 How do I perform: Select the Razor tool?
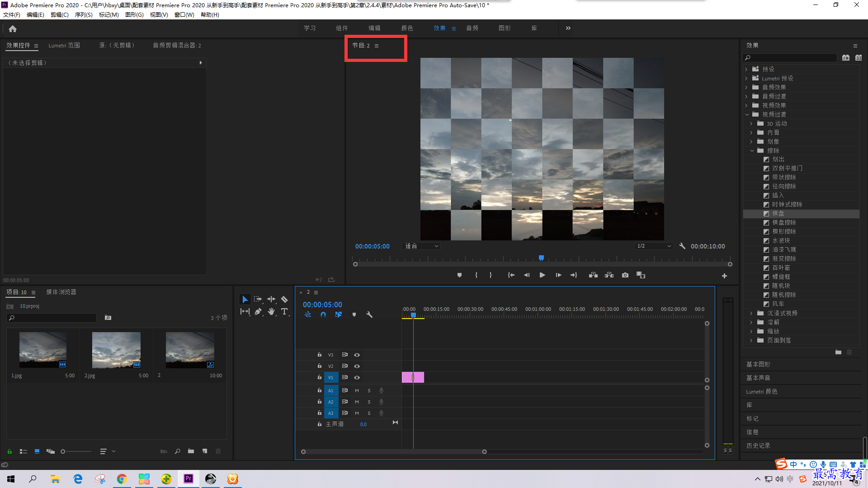284,299
